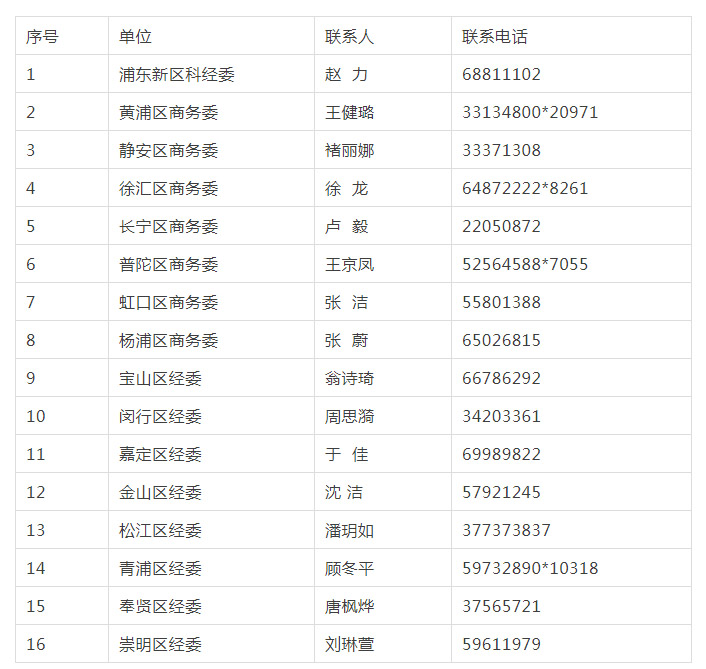Click contact name 张 洁
This screenshot has width=706, height=669.
(346, 303)
